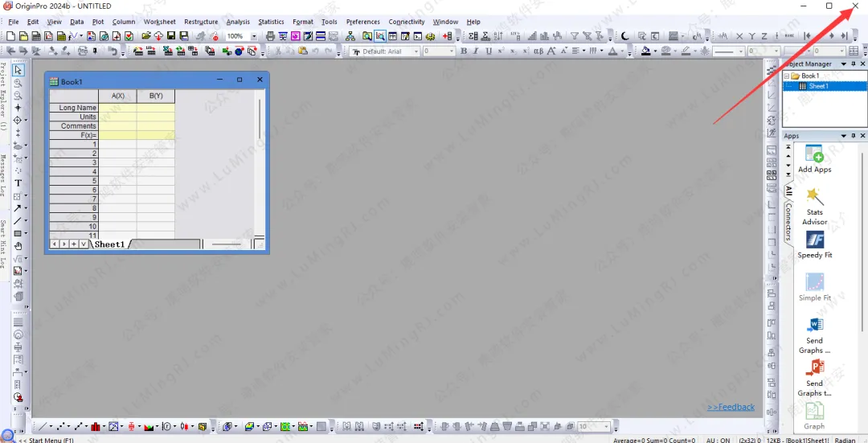
Task: Open the Worksheet menu
Action: tap(159, 22)
